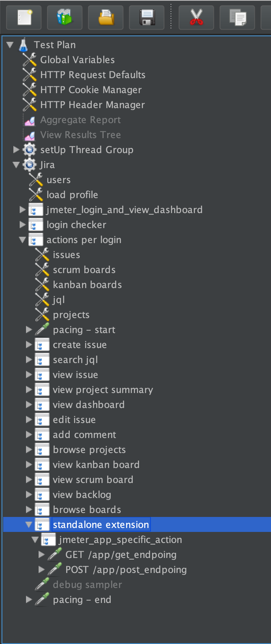Click the Test Plan flask icon
The width and height of the screenshot is (271, 644).
[x=24, y=45]
